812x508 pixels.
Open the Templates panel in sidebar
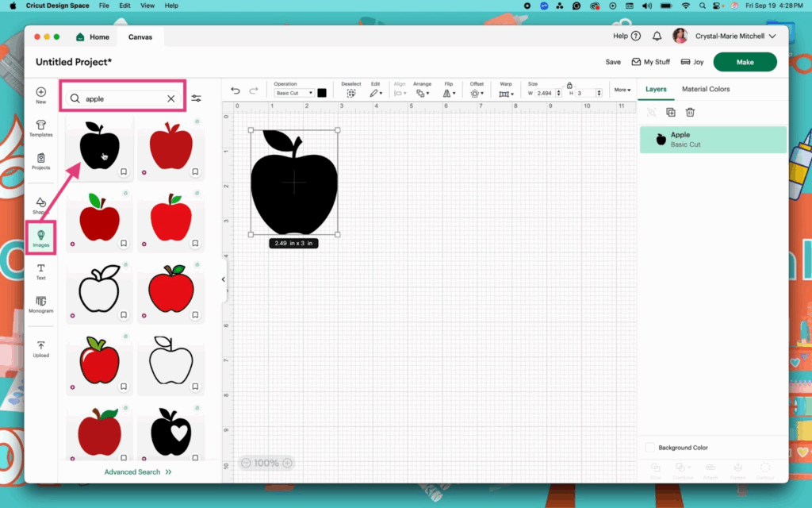pos(40,128)
